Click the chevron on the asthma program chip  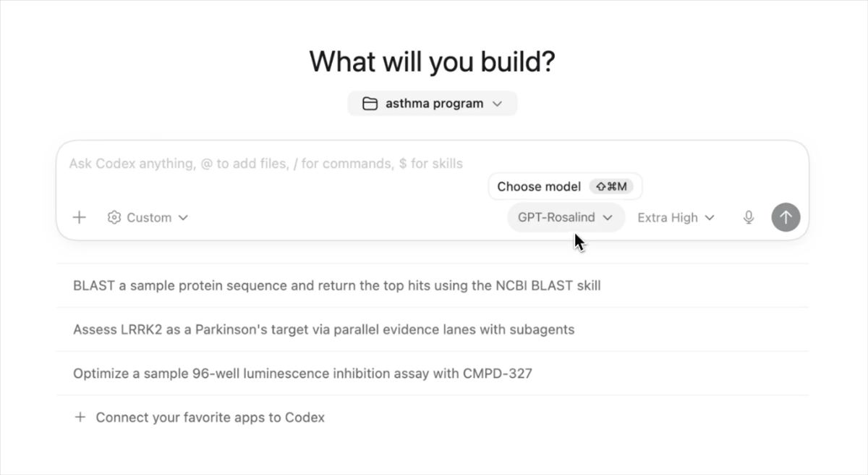[497, 103]
